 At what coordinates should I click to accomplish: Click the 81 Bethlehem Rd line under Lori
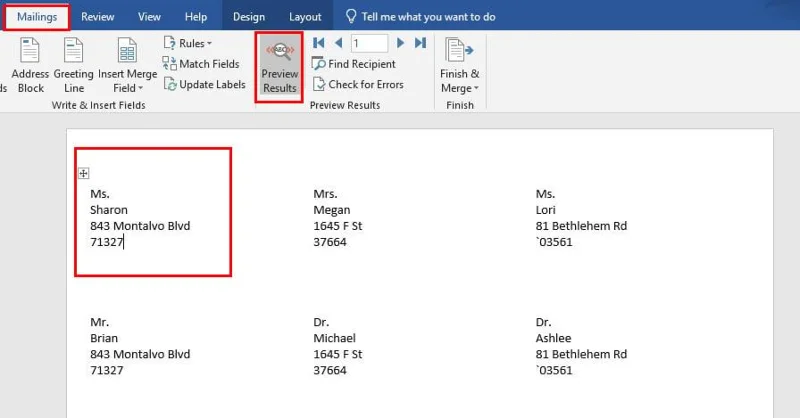click(581, 226)
